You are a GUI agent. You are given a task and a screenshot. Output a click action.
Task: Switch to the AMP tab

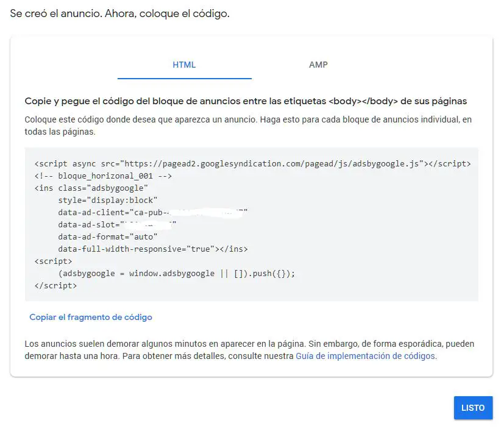(x=318, y=65)
